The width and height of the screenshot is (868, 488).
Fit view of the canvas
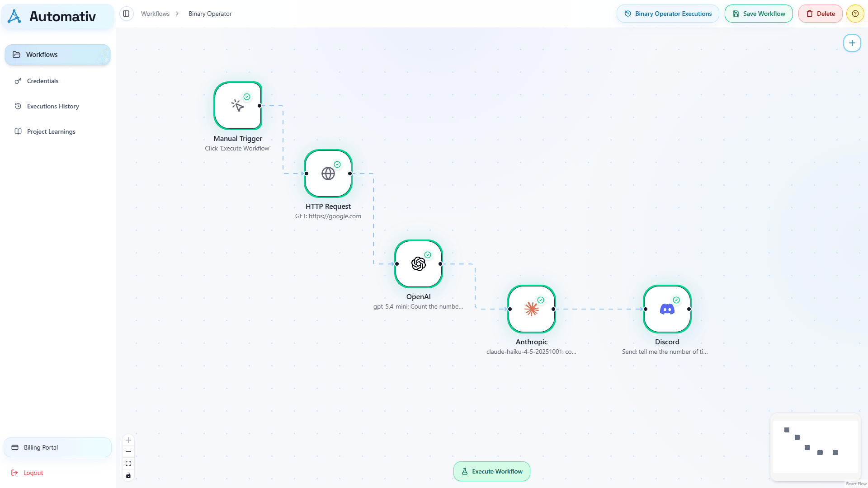point(128,464)
